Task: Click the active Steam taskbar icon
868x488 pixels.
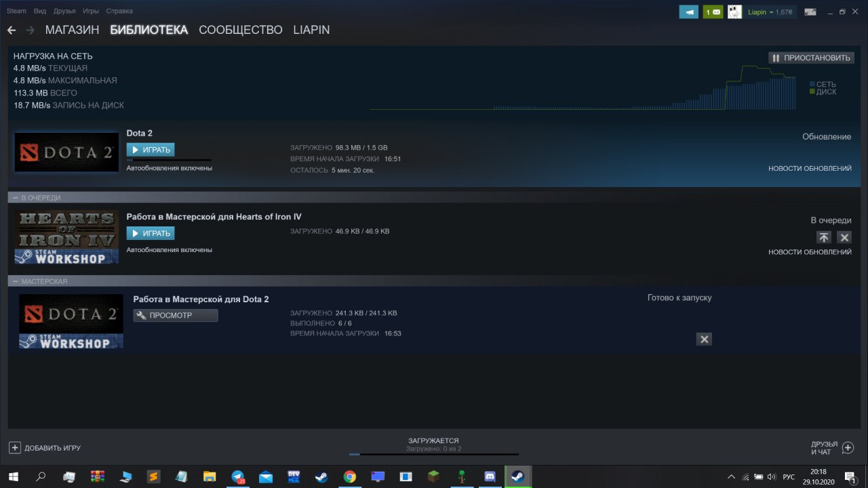Action: click(x=518, y=476)
